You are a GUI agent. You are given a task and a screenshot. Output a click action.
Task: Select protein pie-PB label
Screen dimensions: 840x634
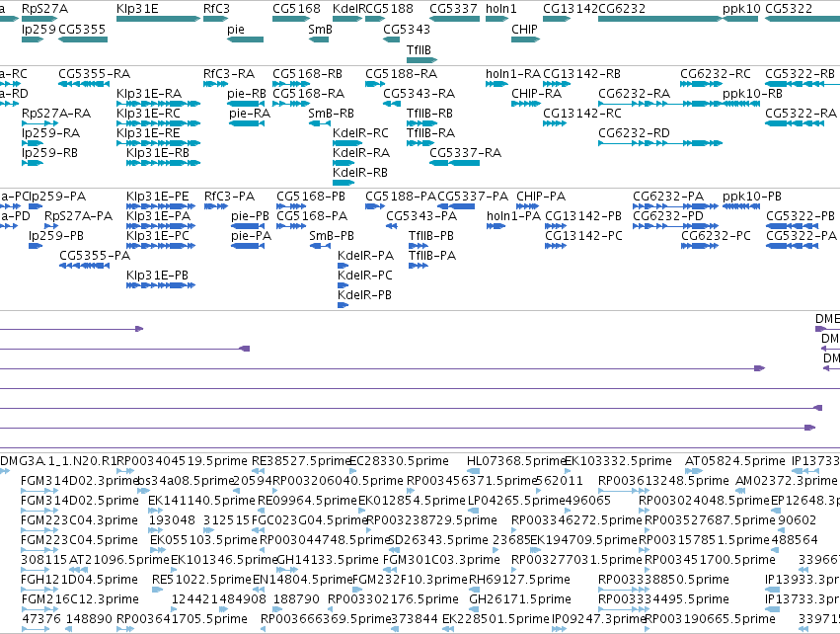pos(250,216)
